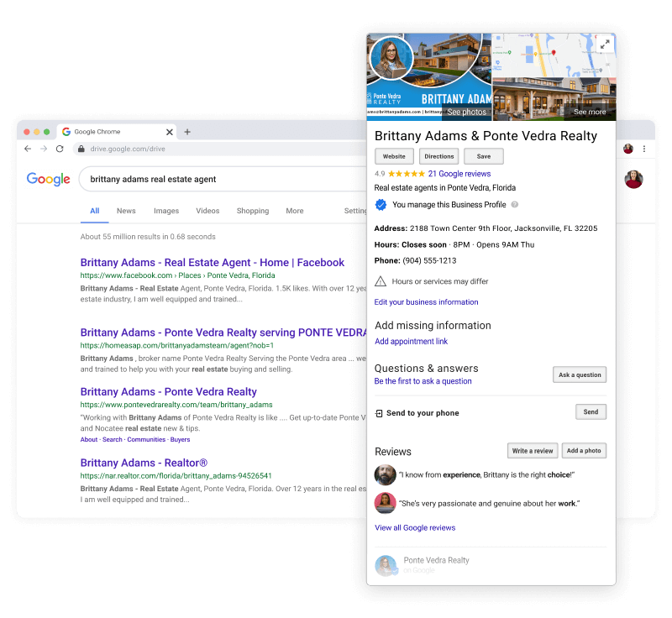Screen dimensions: 672x618
Task: Reload the page with the refresh icon
Action: click(60, 149)
